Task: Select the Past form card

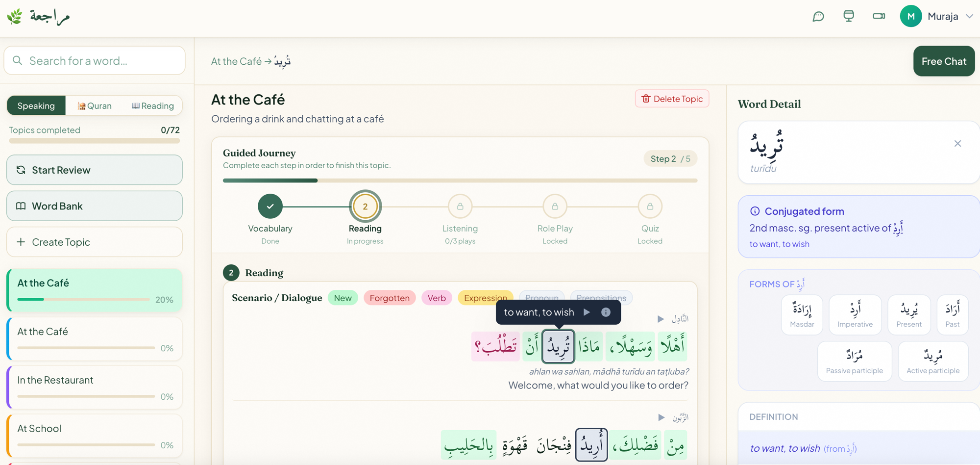Action: tap(953, 315)
